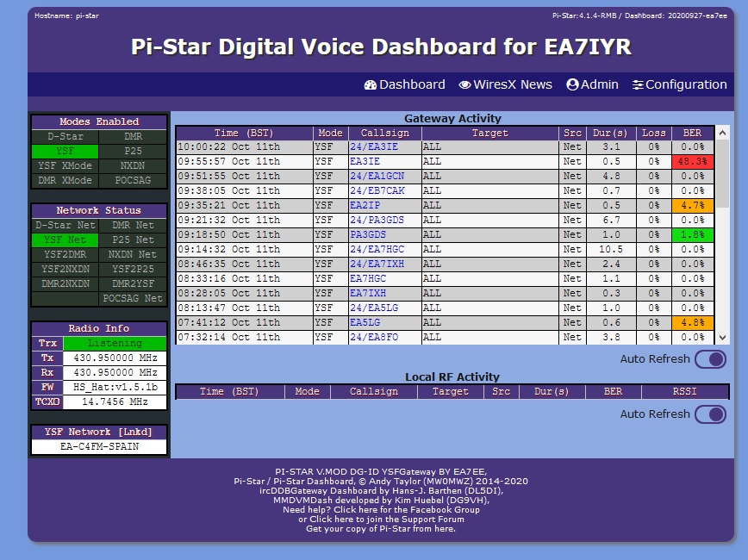Click the DMR2YSF status cell
The width and height of the screenshot is (748, 560).
[133, 283]
